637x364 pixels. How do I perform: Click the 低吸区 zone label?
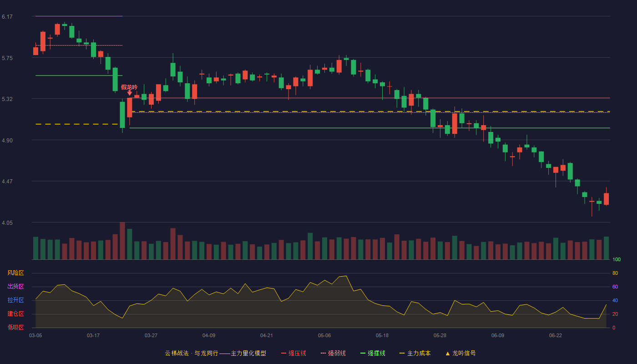point(15,327)
